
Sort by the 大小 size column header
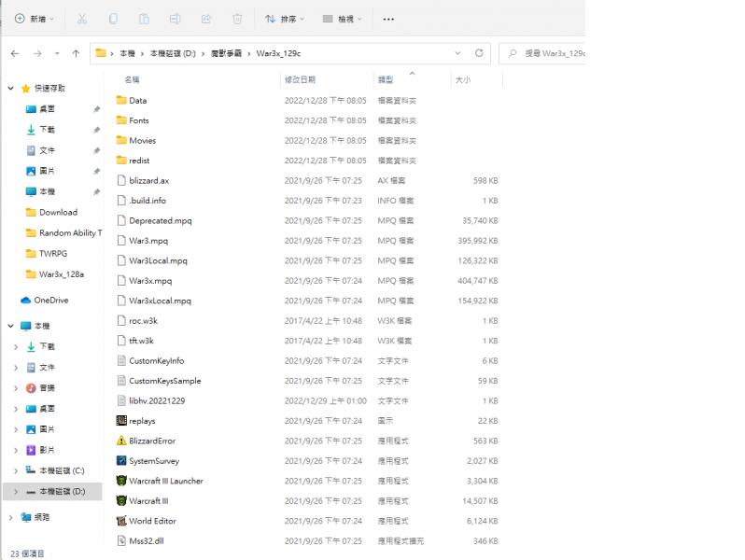[x=463, y=79]
